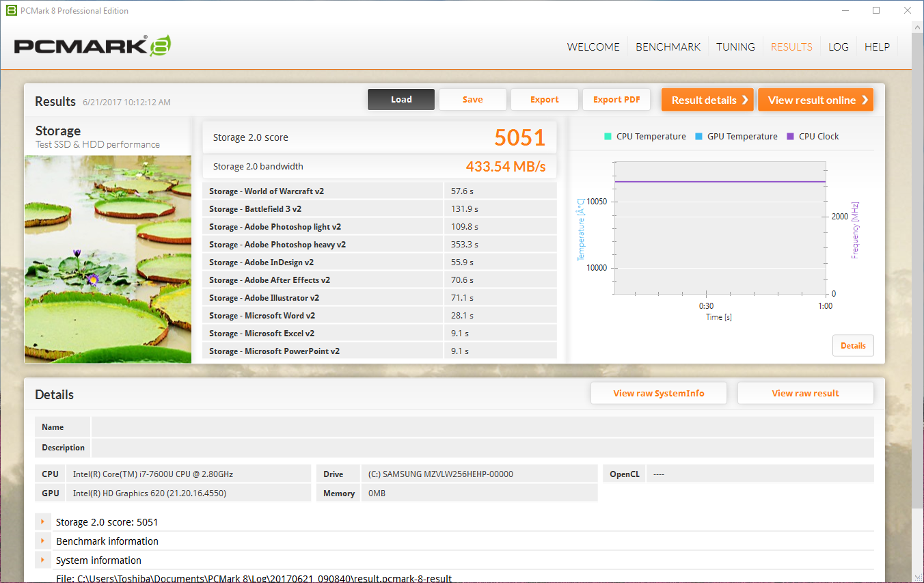Expand the Storage 2.0 score: 5051 section
This screenshot has width=924, height=583.
click(x=42, y=522)
